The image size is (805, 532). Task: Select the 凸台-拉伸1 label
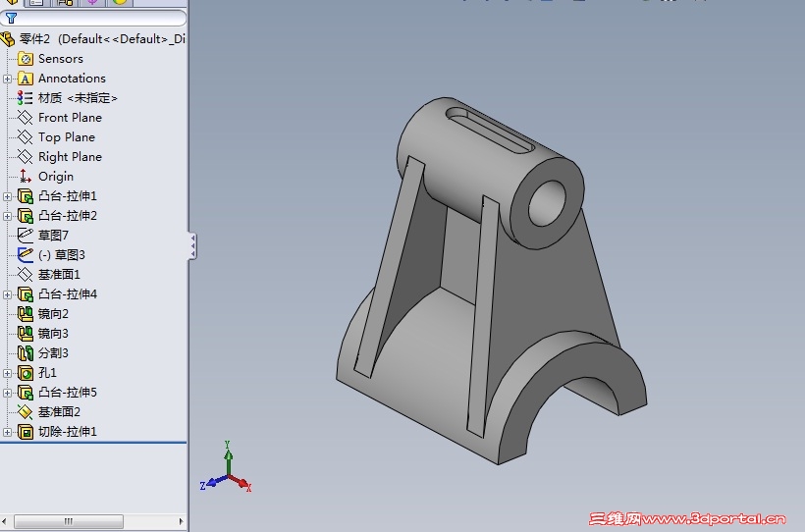coord(68,195)
